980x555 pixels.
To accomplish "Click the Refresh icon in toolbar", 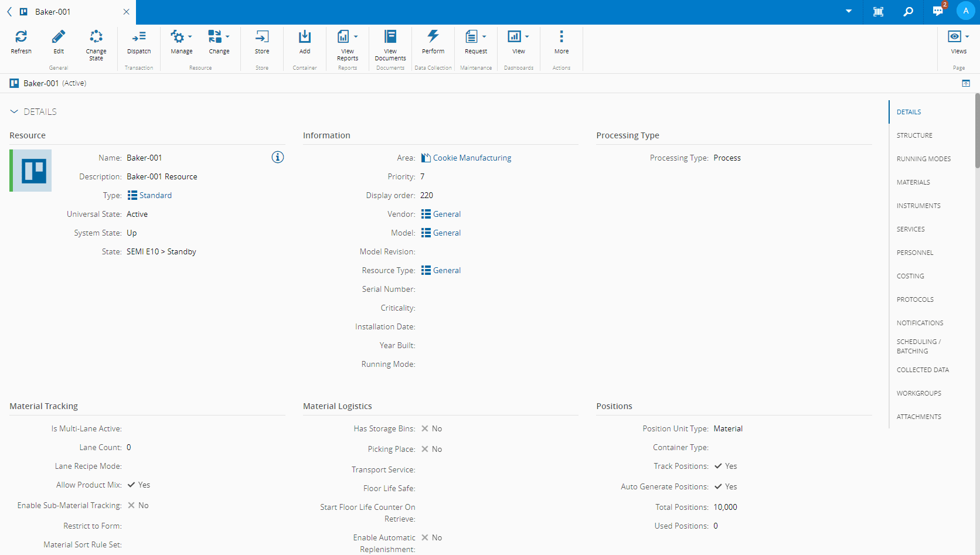I will coord(21,37).
